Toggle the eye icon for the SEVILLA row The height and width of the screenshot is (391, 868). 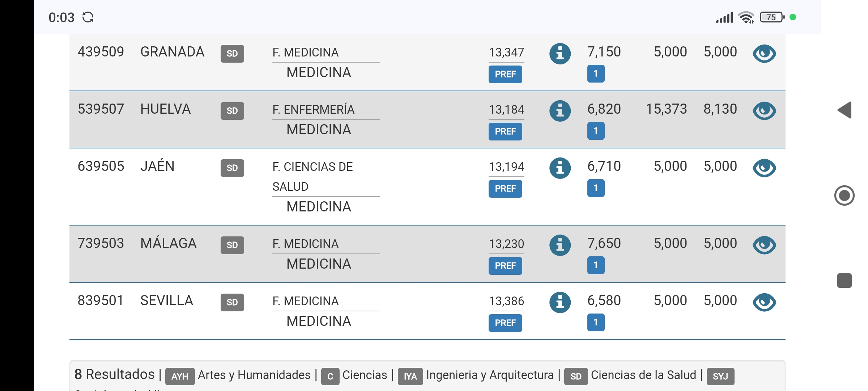(x=764, y=302)
